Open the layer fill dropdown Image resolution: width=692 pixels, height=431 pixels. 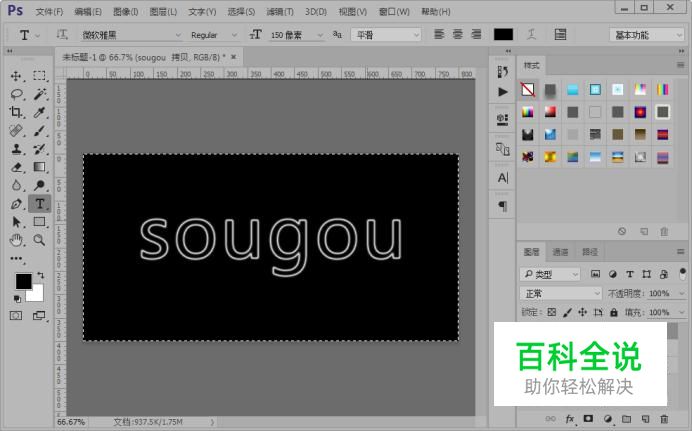[681, 312]
